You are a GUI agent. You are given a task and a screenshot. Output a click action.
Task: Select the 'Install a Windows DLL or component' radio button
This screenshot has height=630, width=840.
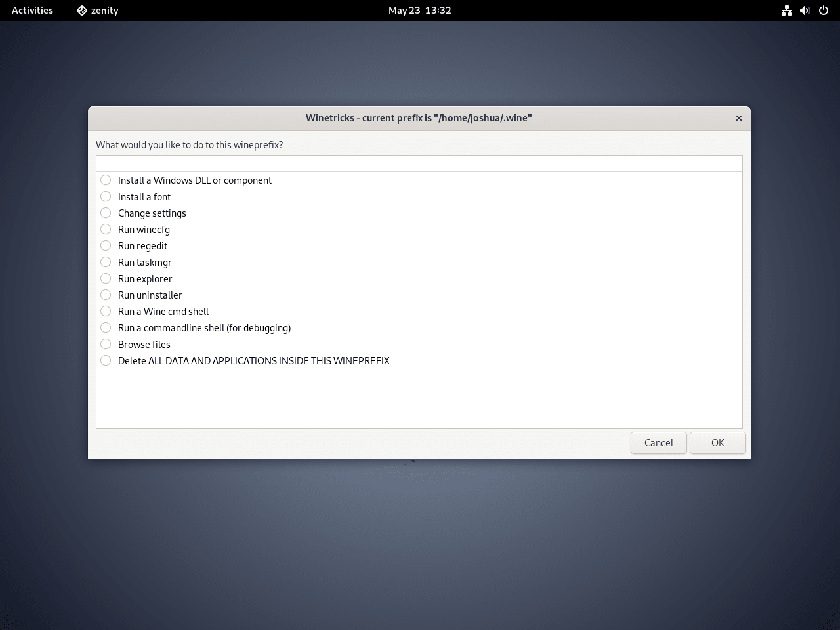tap(106, 180)
